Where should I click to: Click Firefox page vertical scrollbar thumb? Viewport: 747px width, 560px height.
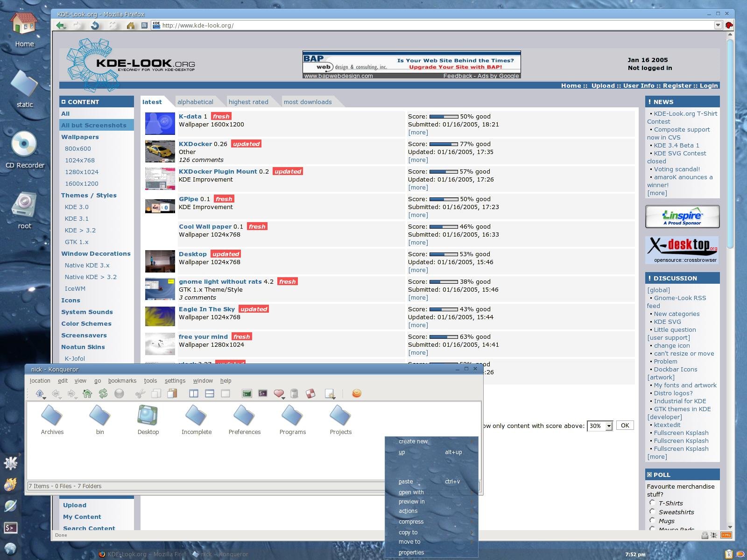(x=730, y=144)
